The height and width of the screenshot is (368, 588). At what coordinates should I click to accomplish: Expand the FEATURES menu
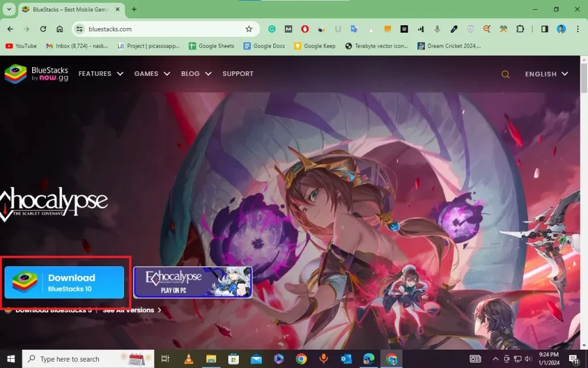coord(100,74)
